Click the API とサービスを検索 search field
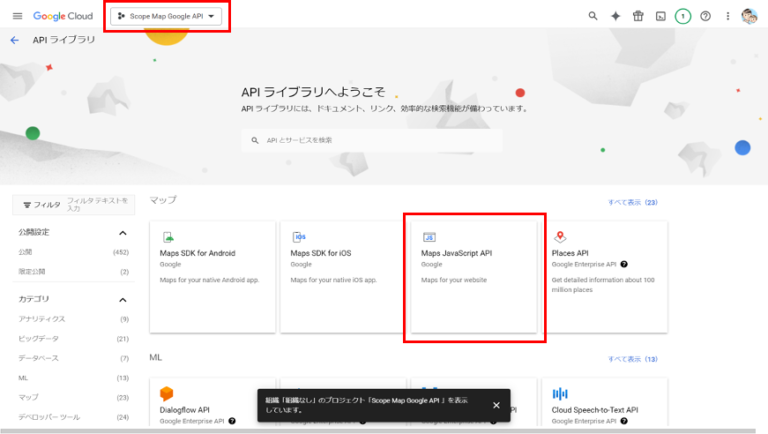The width and height of the screenshot is (768, 434). click(x=370, y=140)
